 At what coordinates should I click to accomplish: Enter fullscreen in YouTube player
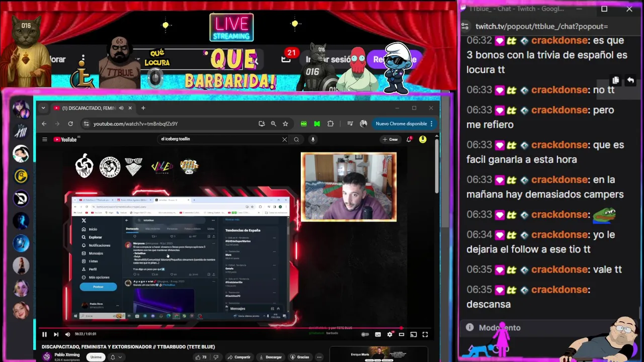425,334
